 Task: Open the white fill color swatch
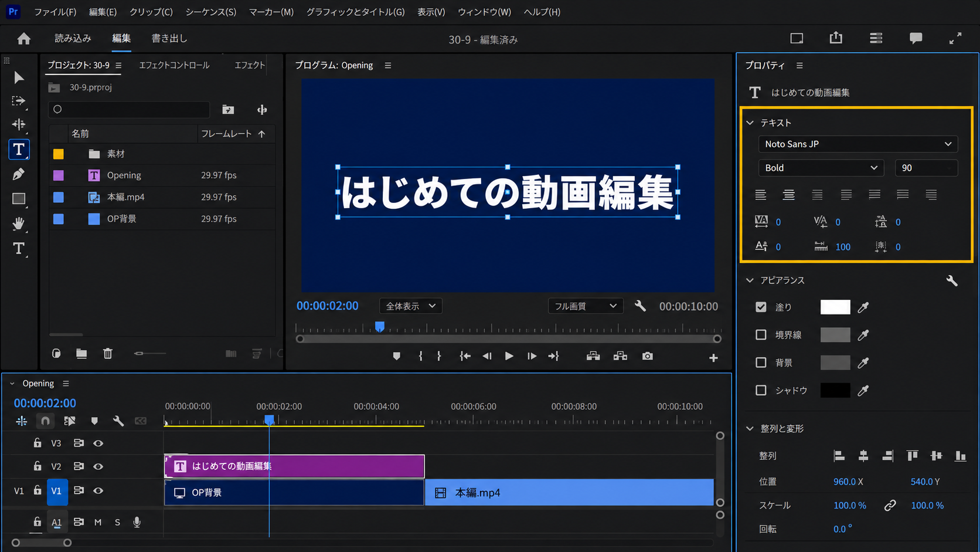pos(835,307)
